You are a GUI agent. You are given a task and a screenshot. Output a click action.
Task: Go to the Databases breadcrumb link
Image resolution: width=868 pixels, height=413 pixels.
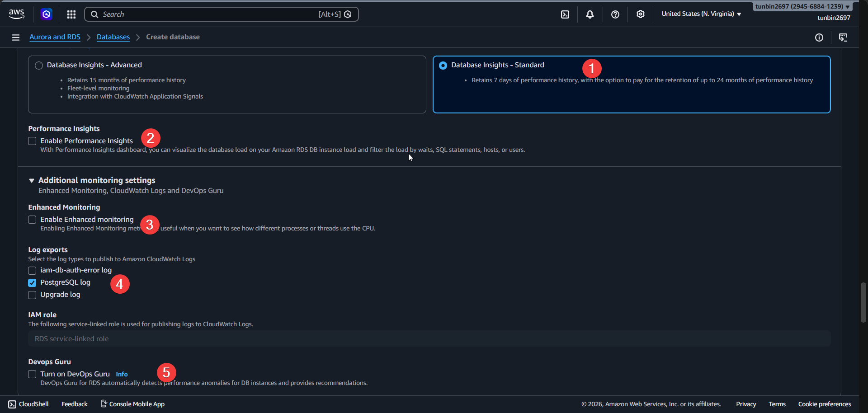113,37
